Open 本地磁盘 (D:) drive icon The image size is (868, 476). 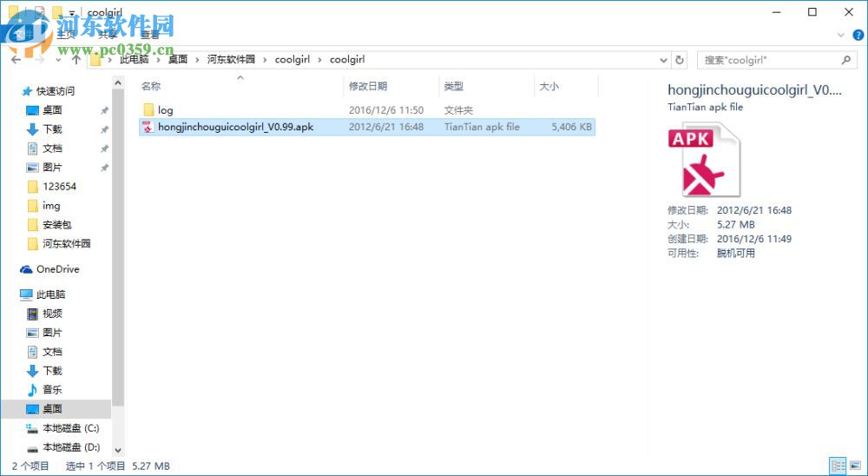33,447
